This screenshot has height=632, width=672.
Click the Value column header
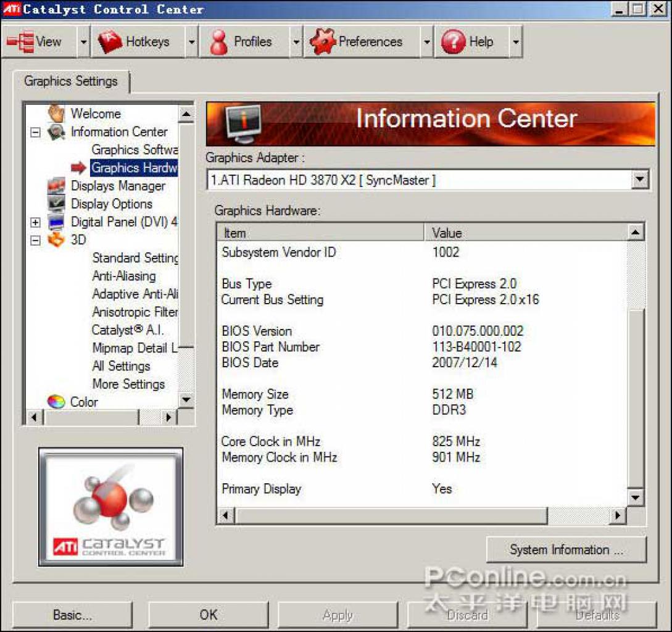pos(525,233)
